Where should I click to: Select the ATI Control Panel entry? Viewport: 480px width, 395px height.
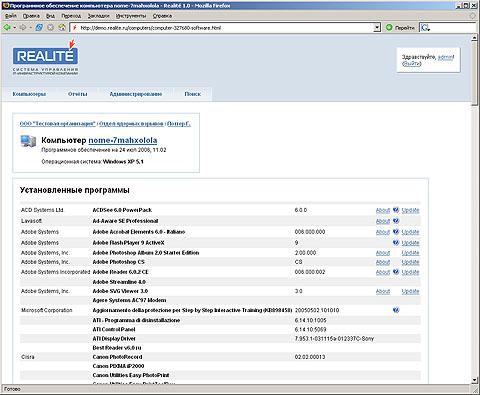pos(114,329)
